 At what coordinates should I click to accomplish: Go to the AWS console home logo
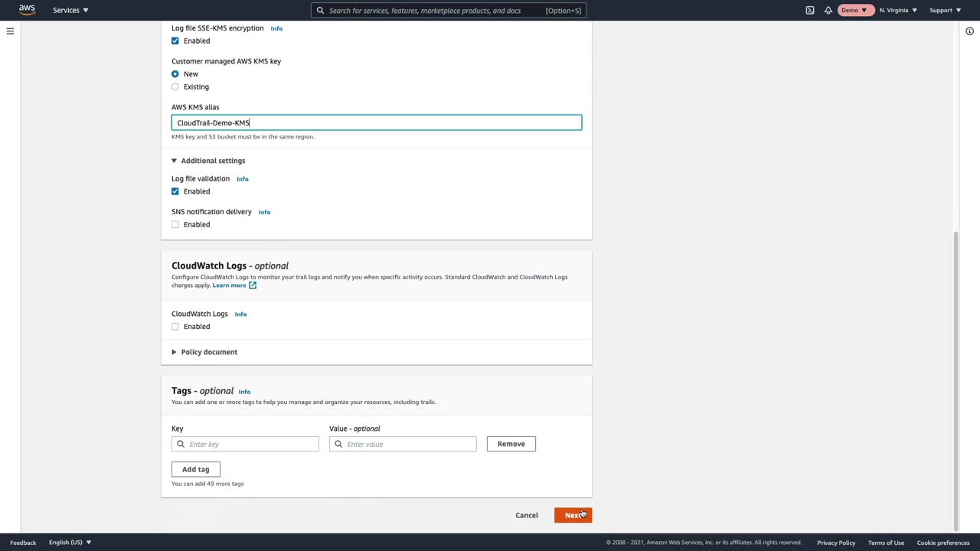pos(27,10)
